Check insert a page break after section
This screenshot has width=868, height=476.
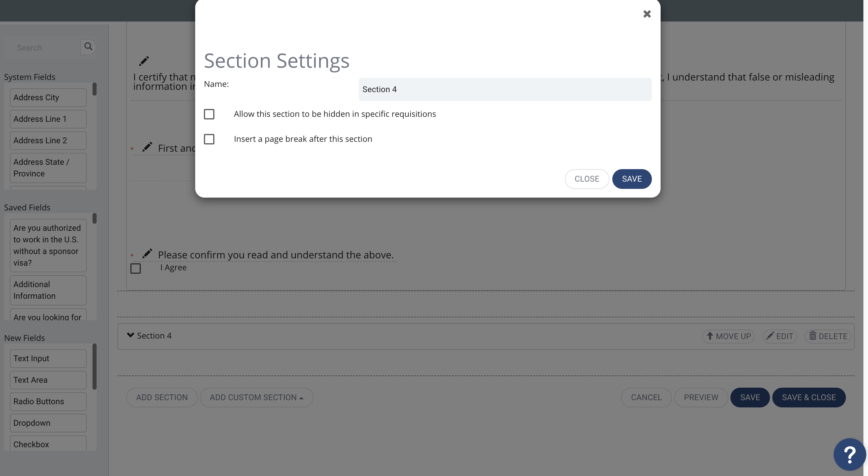209,139
